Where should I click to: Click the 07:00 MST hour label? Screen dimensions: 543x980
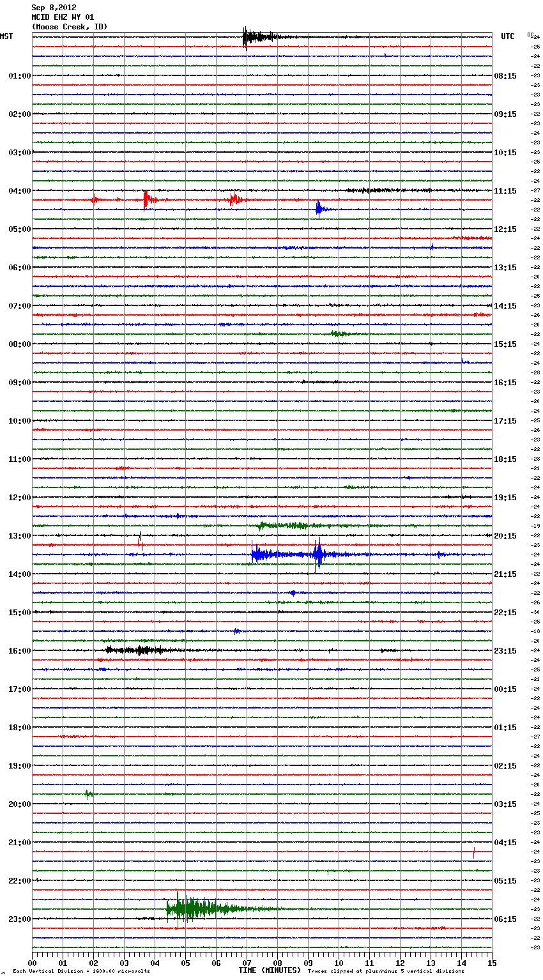coord(19,306)
